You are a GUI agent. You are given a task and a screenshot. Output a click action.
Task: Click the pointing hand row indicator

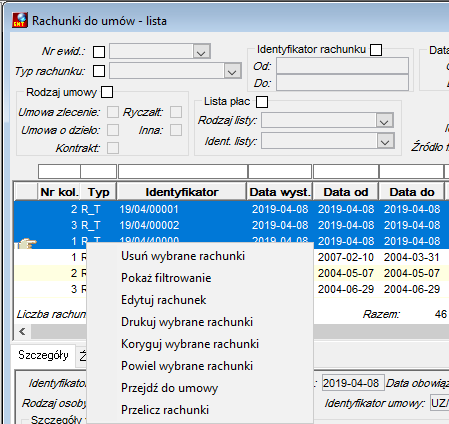click(x=27, y=244)
